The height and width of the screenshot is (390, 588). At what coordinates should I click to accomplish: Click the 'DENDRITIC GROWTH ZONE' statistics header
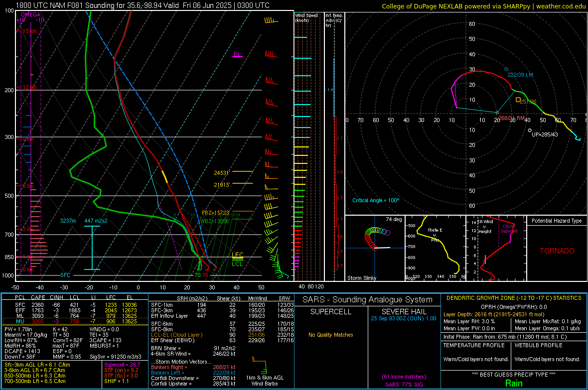point(514,298)
